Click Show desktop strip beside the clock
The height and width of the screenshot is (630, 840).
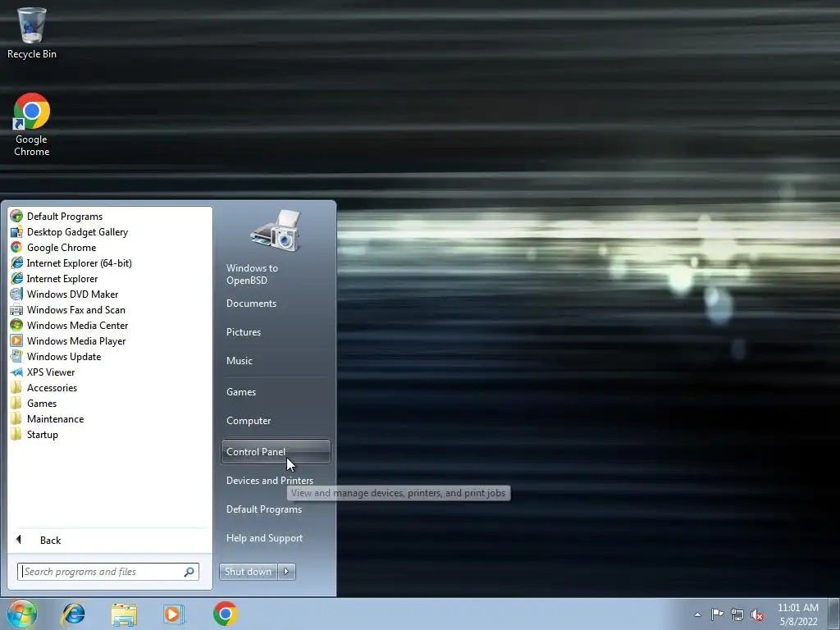click(836, 614)
